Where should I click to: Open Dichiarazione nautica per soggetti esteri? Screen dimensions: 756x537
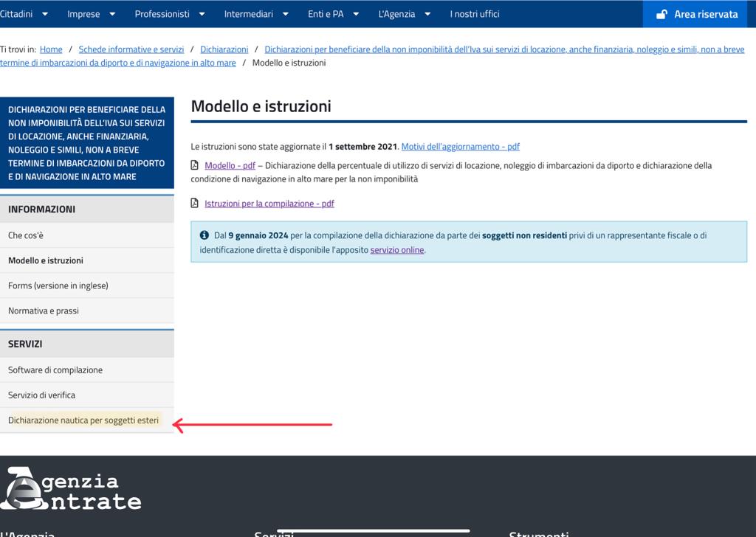coord(83,420)
